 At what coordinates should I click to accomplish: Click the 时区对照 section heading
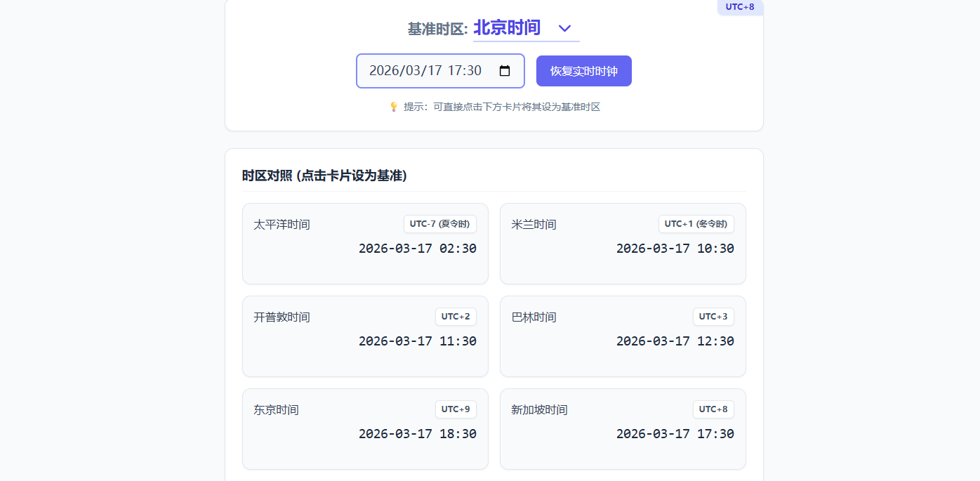point(324,176)
